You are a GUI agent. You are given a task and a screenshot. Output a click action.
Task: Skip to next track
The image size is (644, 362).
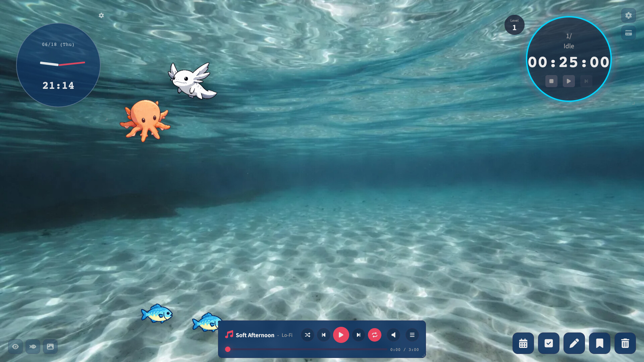(359, 335)
